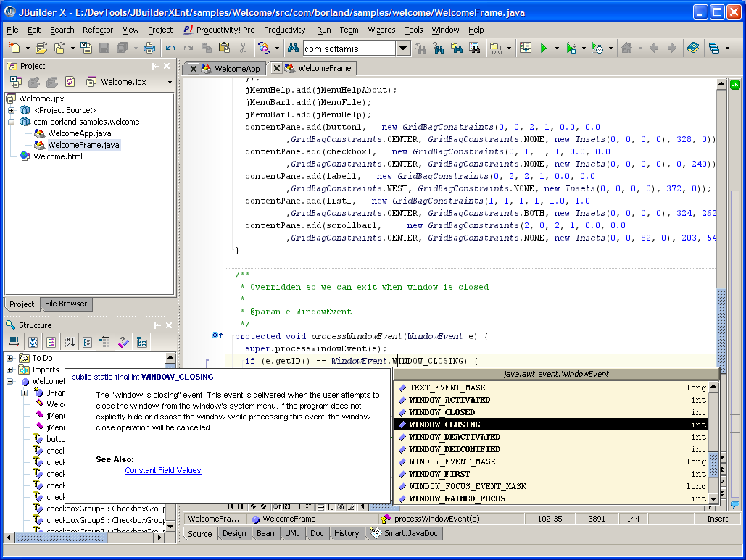Screen dimensions: 746x560
Task: Click the binoculars Find icon beside the search box
Action: point(293,49)
